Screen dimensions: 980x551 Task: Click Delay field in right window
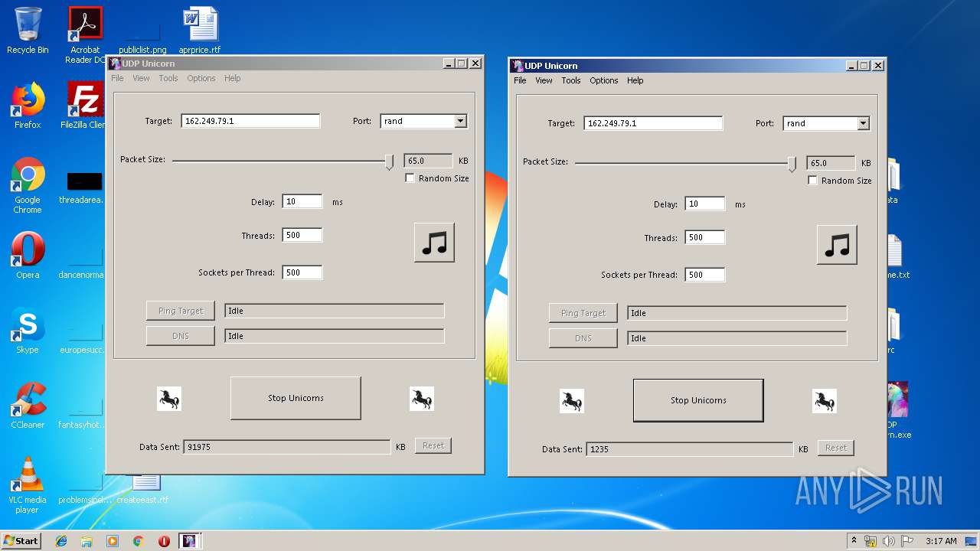tap(705, 204)
